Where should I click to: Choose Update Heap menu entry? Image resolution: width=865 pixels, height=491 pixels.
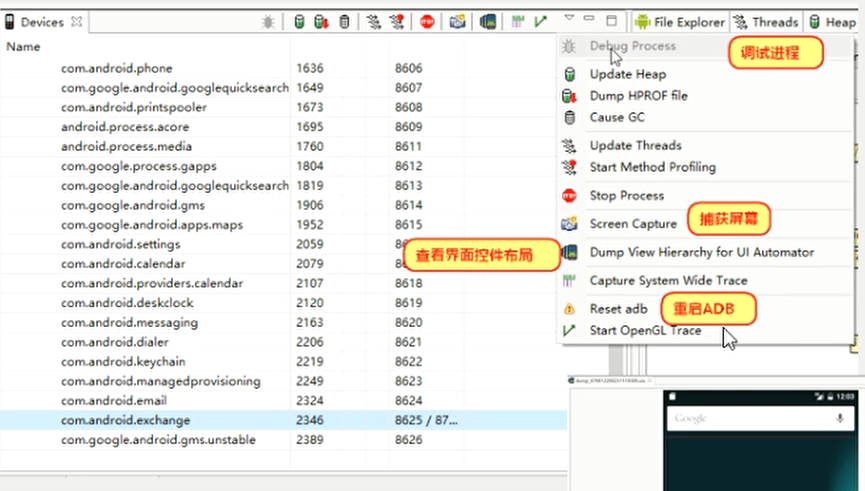tap(628, 74)
